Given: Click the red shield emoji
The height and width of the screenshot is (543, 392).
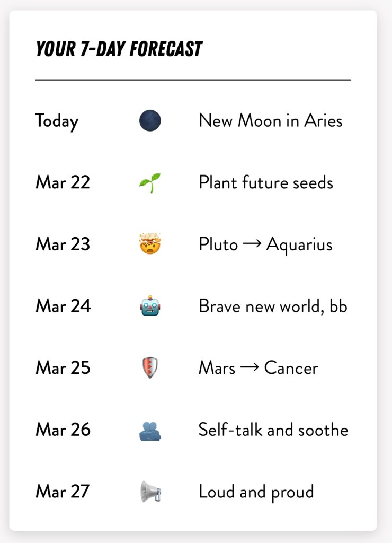Looking at the screenshot, I should 150,368.
